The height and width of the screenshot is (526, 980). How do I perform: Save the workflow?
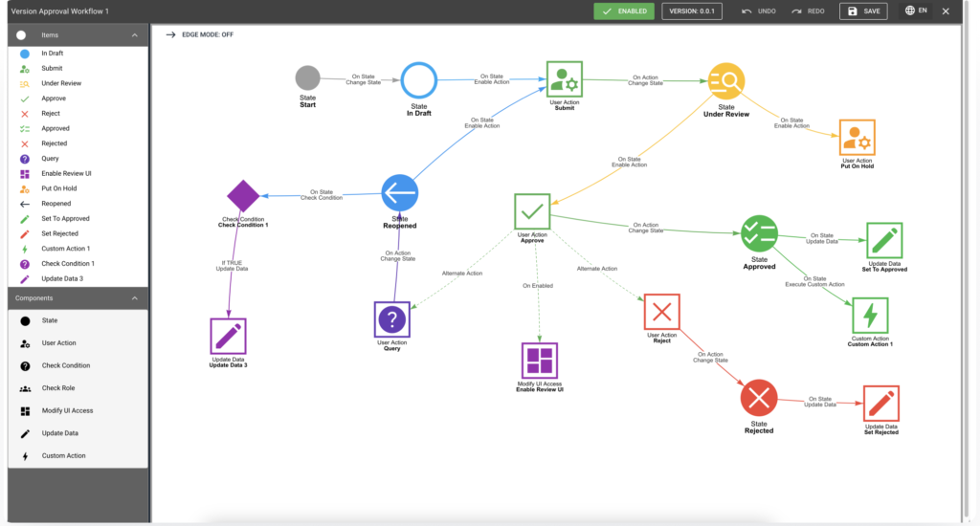coord(863,11)
